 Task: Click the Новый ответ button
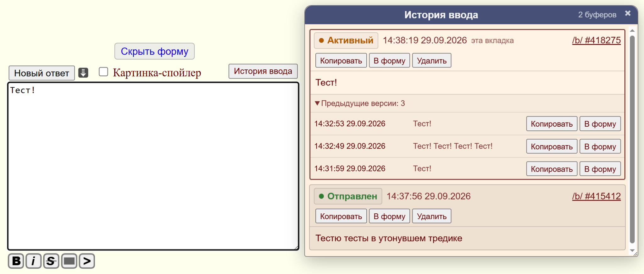click(x=42, y=73)
